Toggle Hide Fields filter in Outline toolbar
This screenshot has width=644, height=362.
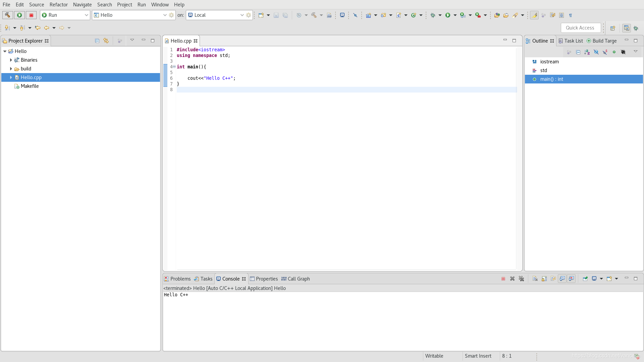(596, 52)
